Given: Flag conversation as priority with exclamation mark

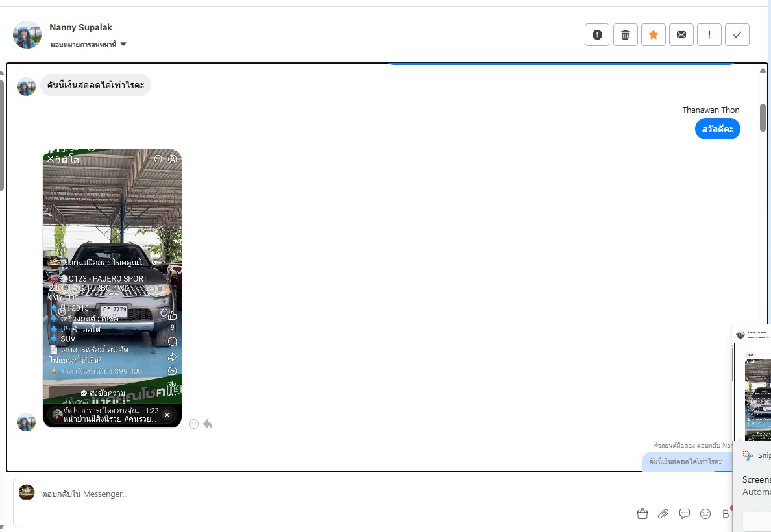Looking at the screenshot, I should pos(709,35).
